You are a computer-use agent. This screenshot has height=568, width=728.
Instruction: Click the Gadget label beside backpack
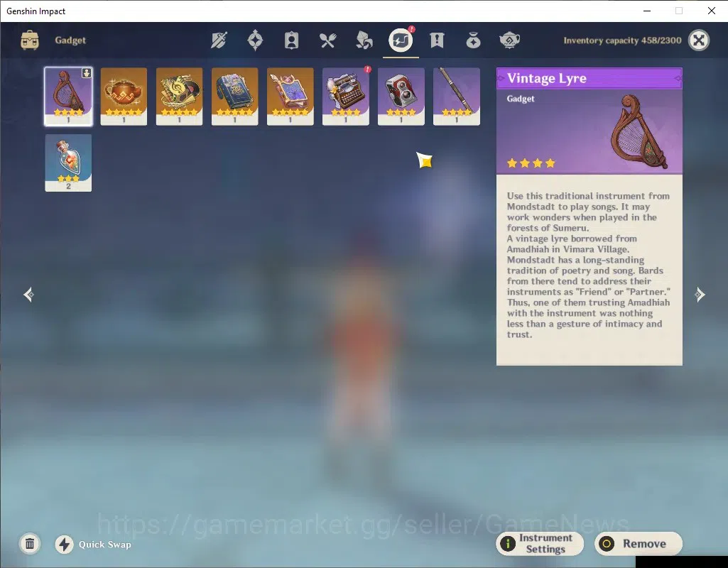(70, 40)
